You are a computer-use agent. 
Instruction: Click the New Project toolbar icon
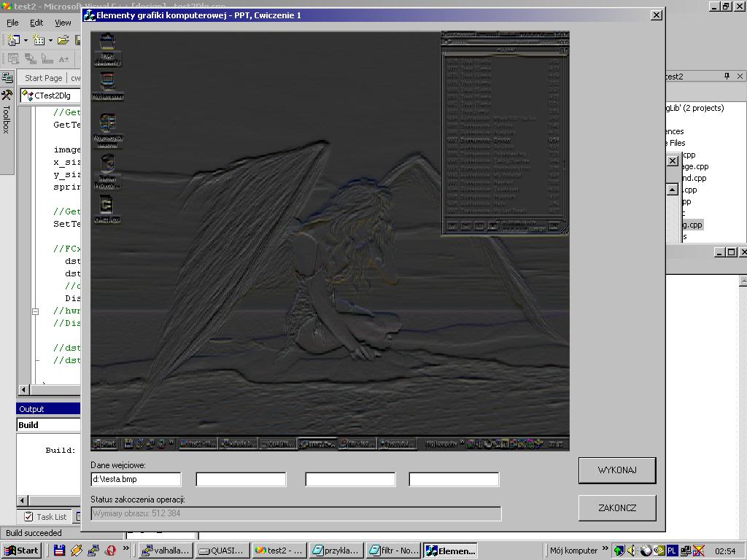[13, 40]
